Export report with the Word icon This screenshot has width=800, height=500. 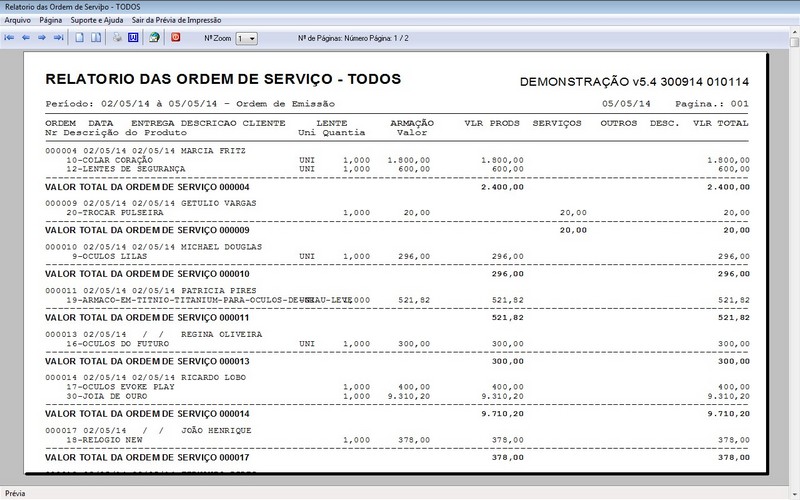tap(132, 38)
